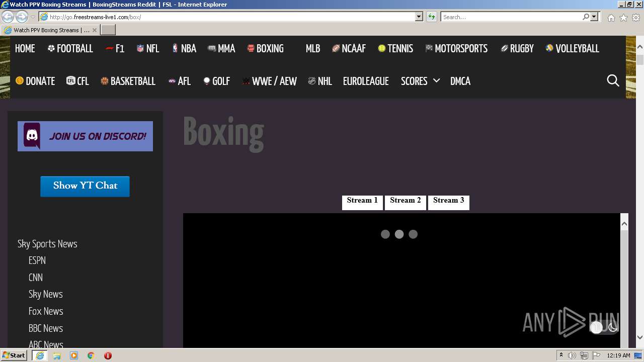The image size is (644, 362).
Task: Go to MOTORSPORTS page
Action: coord(456,49)
